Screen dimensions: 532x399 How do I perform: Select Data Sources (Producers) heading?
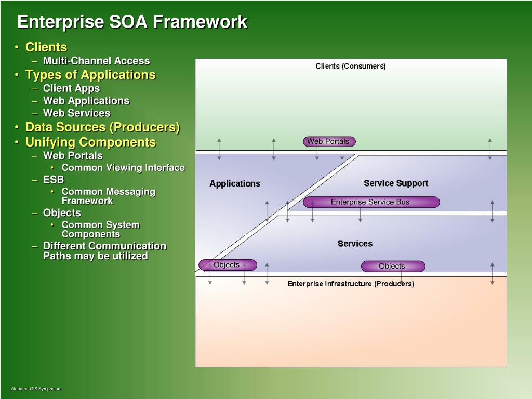(x=103, y=127)
